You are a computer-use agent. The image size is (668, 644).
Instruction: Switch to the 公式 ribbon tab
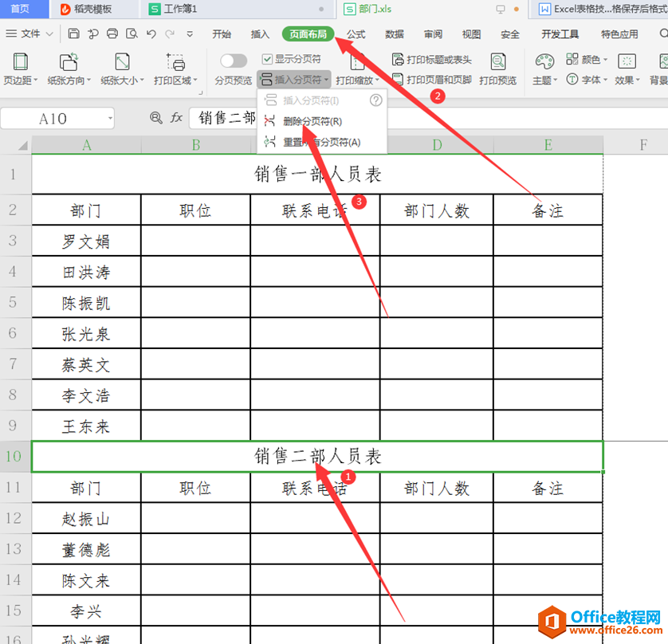coord(356,34)
